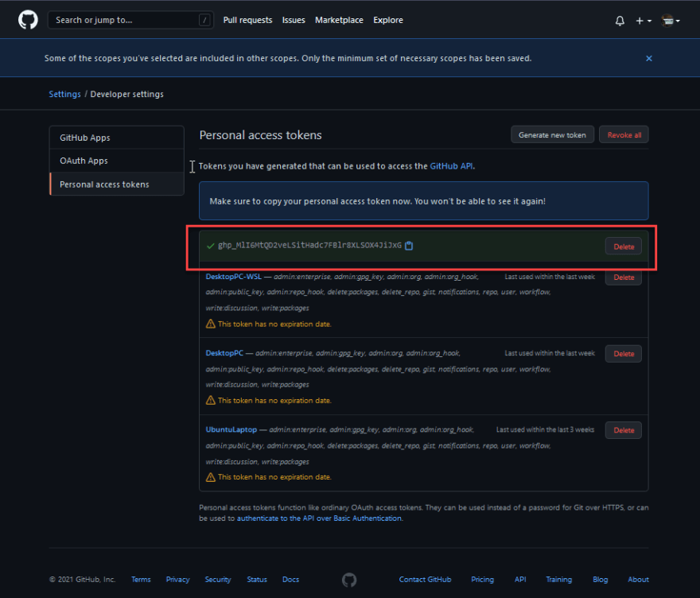Open Status in the footer
Image resolution: width=700 pixels, height=598 pixels.
point(257,579)
